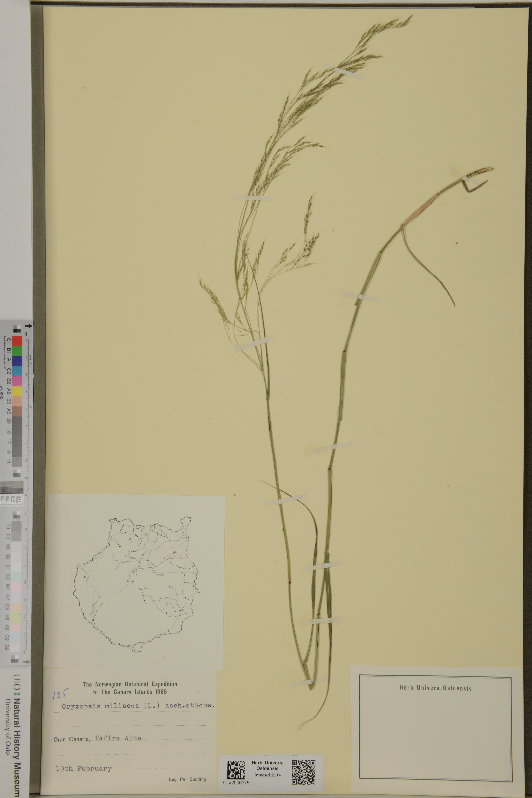This screenshot has width=532, height=798.
Task: Click the Gran Canaria outline map
Action: click(x=136, y=584)
